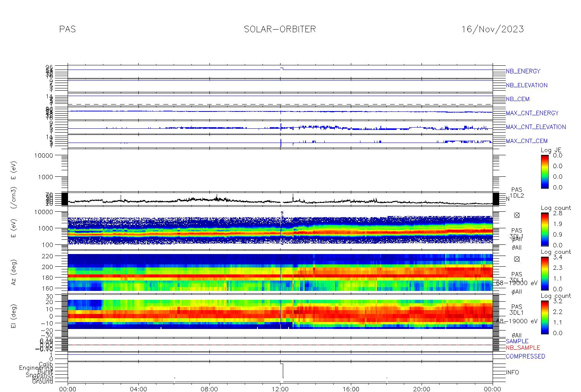
Task: Click the 68-19000 eV label beside the azimuth panel
Action: 517,283
